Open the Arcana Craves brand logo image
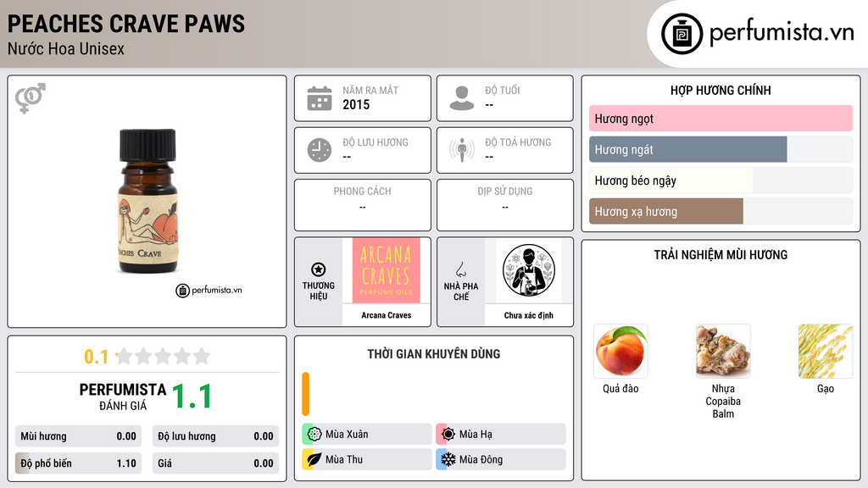Viewport: 868px width, 488px height. (x=386, y=270)
